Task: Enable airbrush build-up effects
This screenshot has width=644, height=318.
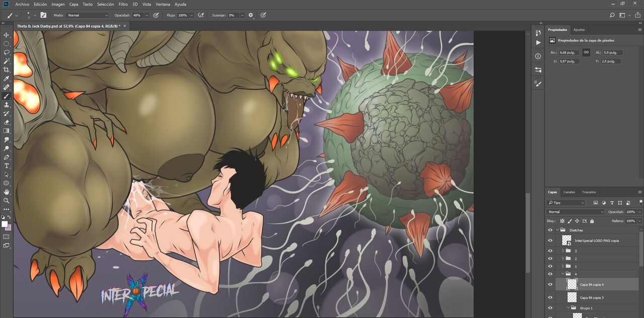Action: coord(201,15)
